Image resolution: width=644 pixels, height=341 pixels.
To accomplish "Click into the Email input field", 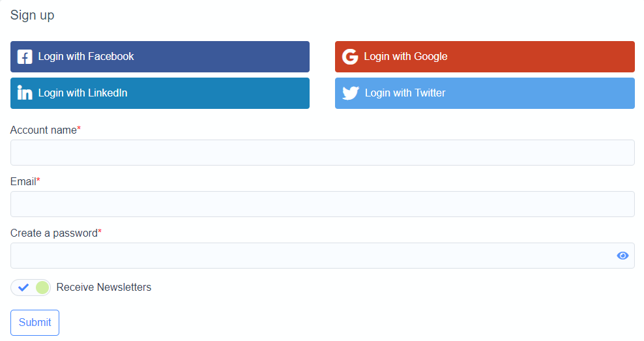I will (x=322, y=204).
